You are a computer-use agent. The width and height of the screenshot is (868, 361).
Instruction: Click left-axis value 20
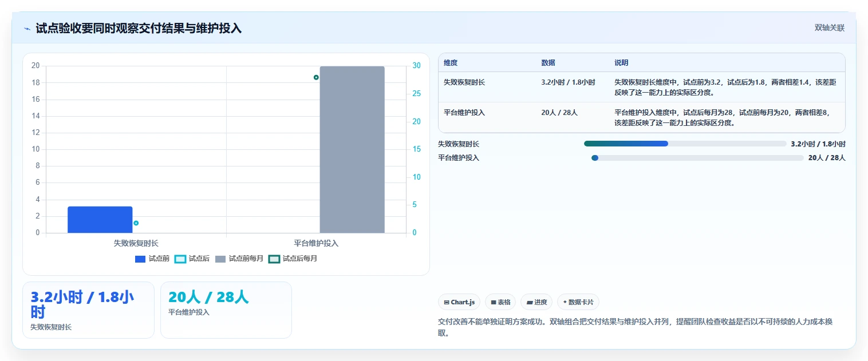pyautogui.click(x=35, y=66)
